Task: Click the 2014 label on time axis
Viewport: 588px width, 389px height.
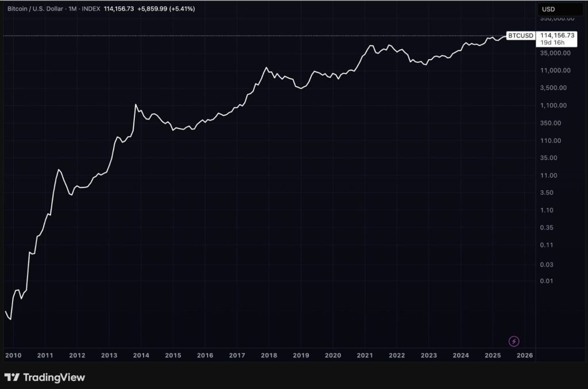Action: tap(141, 356)
